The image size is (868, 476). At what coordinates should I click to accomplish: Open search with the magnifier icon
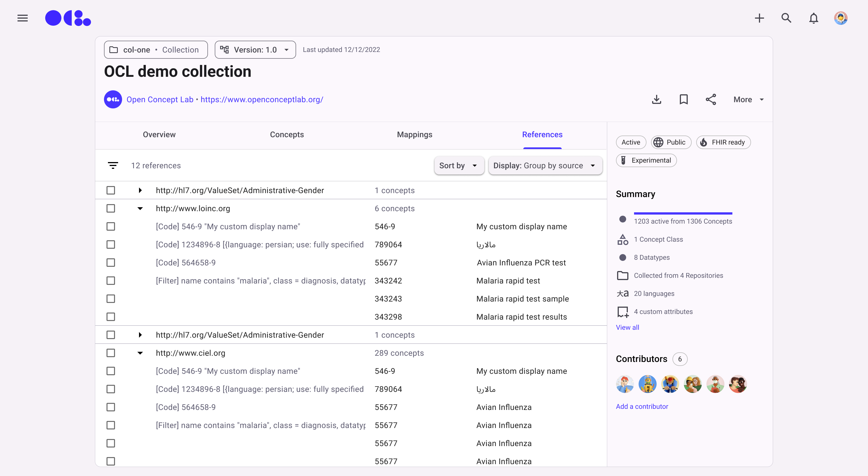786,18
